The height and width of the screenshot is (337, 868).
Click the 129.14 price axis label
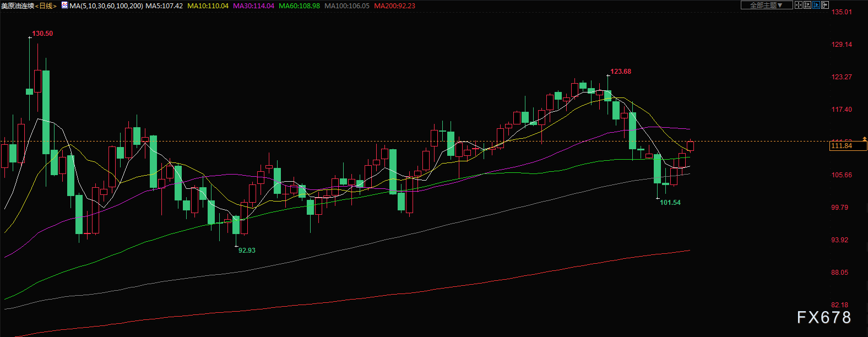(842, 45)
